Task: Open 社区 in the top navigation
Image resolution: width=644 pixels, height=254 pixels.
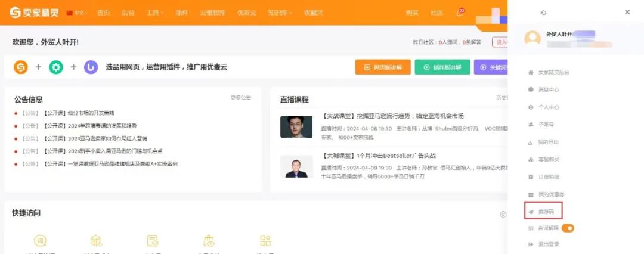Action: (x=437, y=13)
